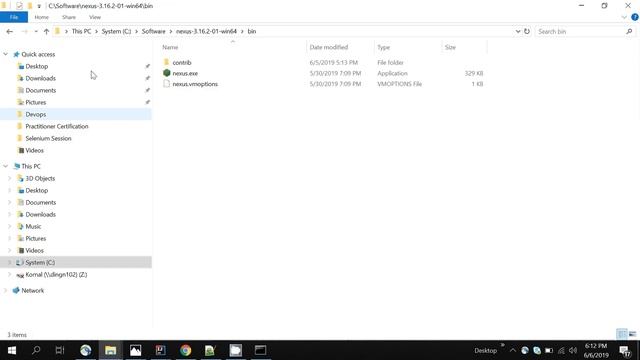Open the Devops folder in sidebar
This screenshot has height=360, width=640.
click(x=36, y=114)
